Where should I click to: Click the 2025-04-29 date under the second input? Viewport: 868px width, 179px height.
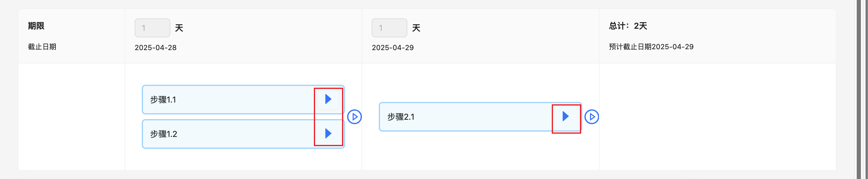(x=392, y=47)
